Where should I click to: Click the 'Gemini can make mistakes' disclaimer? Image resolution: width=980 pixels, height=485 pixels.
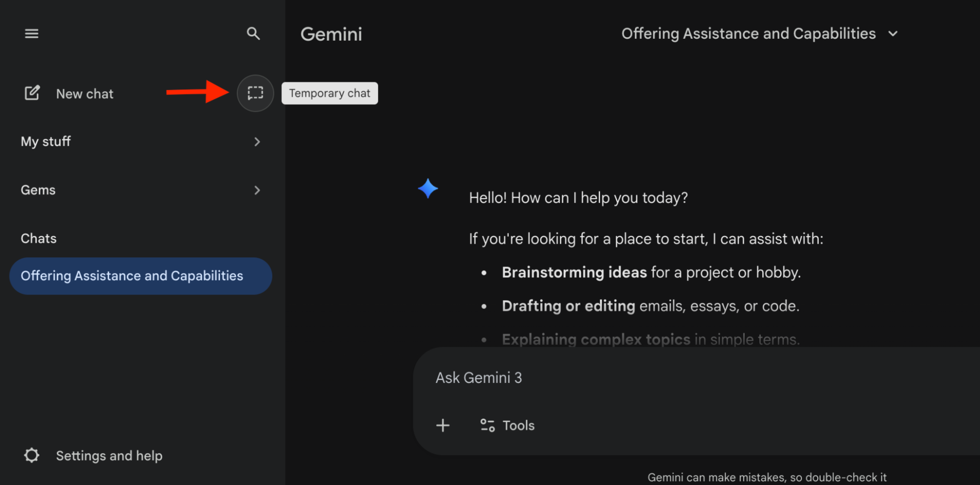(x=767, y=477)
